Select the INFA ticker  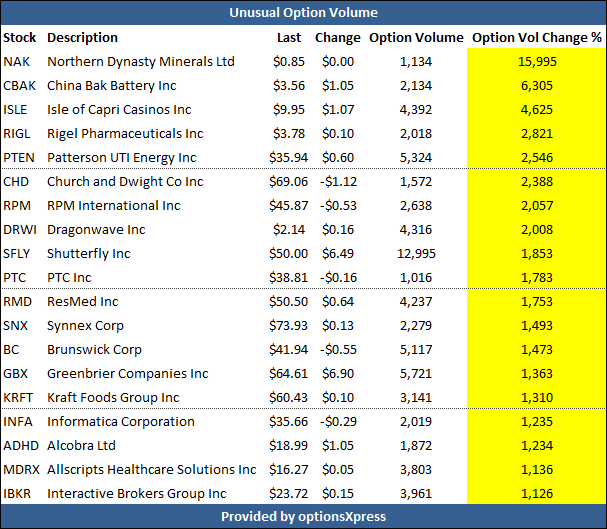18,421
